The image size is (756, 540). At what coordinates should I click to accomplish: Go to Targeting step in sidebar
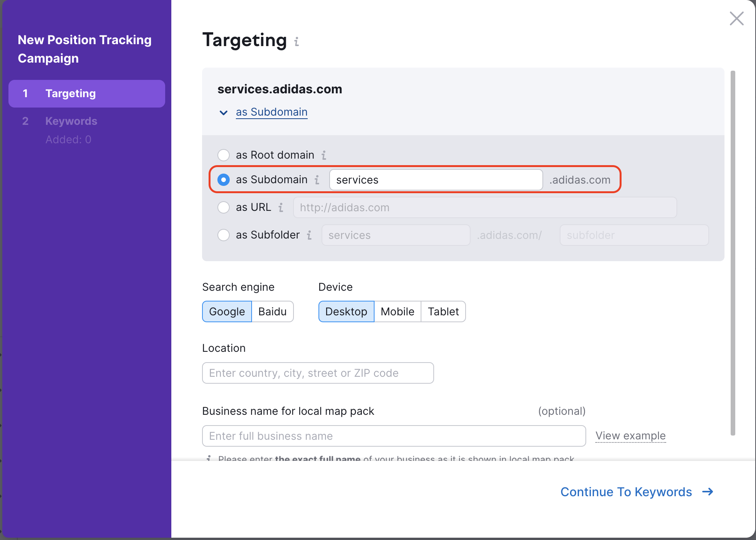click(87, 94)
